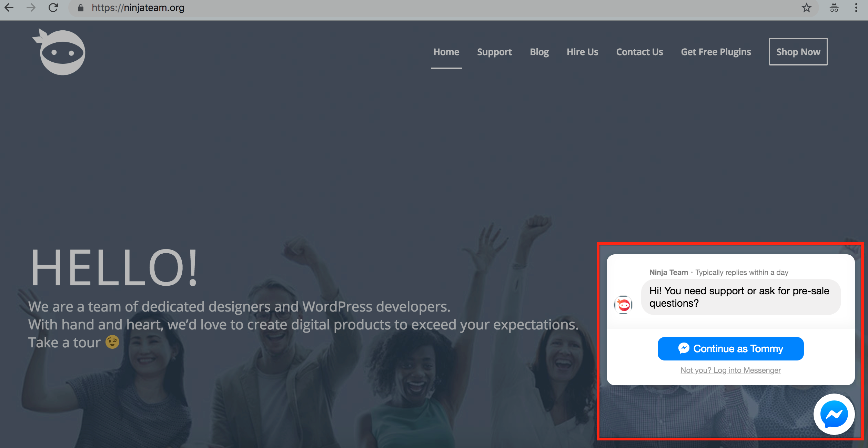Open the Support menu item
Screen dimensions: 868x448
494,52
